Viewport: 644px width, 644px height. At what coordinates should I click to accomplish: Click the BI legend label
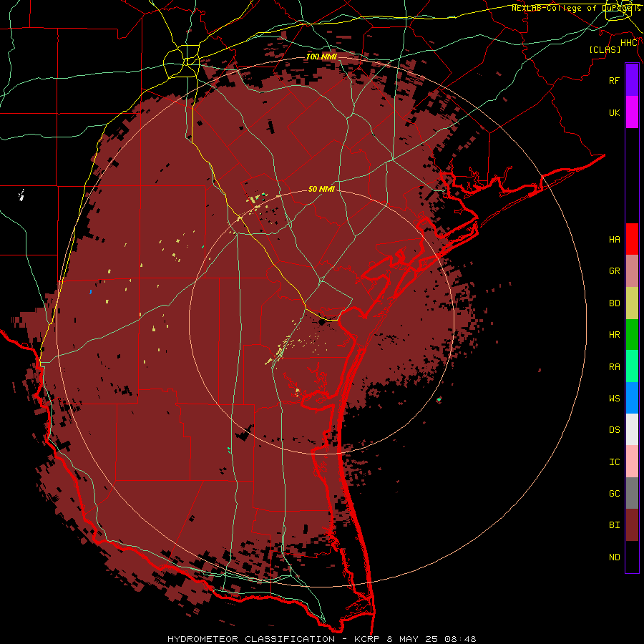614,525
